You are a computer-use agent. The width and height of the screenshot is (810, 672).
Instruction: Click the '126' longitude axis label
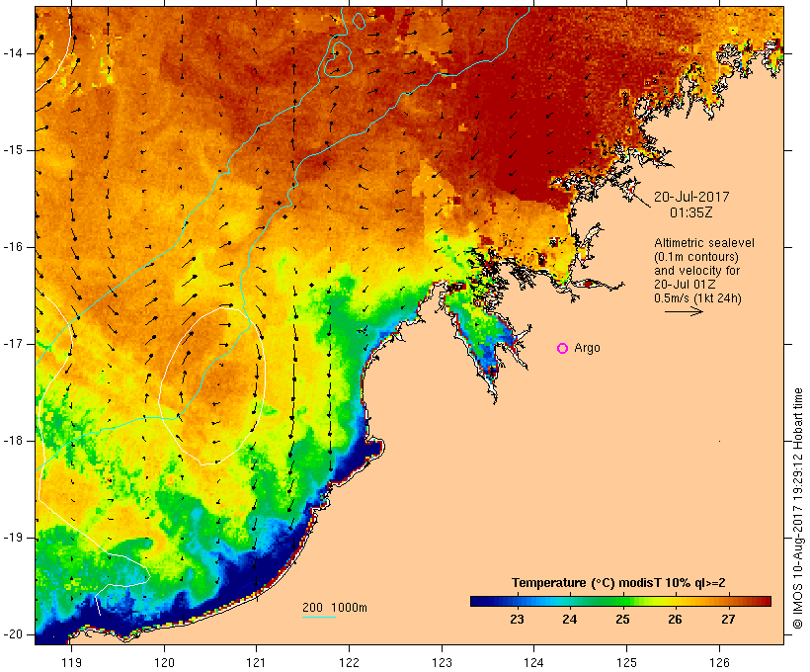coord(719,662)
